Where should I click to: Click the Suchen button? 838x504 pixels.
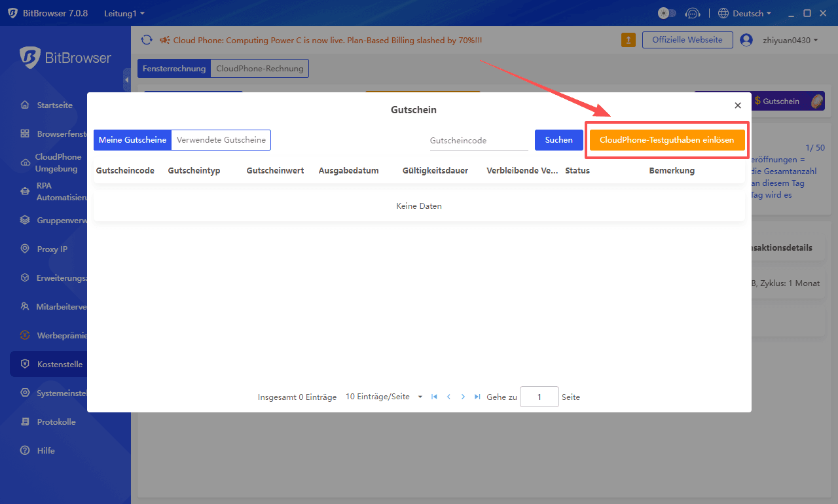558,139
